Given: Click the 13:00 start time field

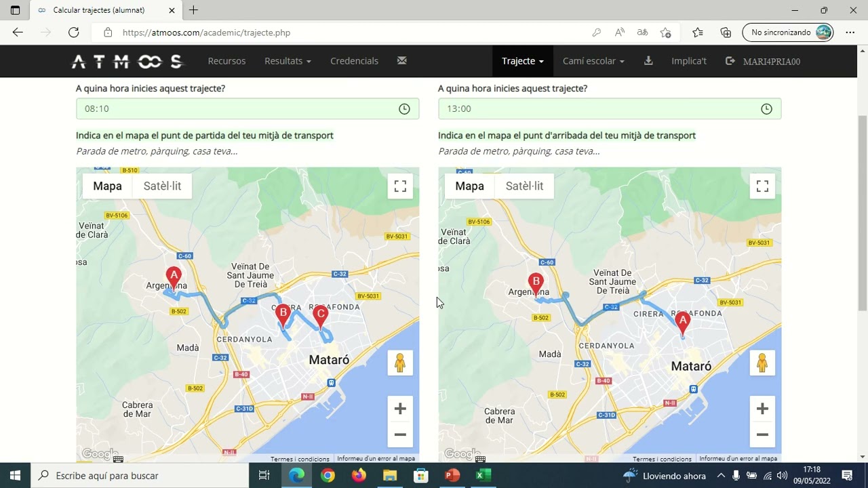Looking at the screenshot, I should point(610,109).
